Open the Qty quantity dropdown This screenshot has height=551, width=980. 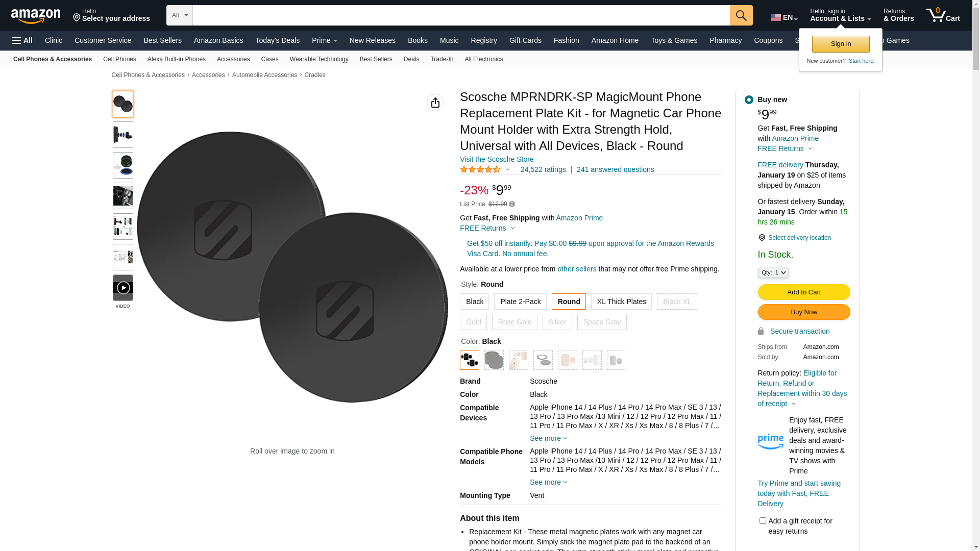[x=773, y=272]
